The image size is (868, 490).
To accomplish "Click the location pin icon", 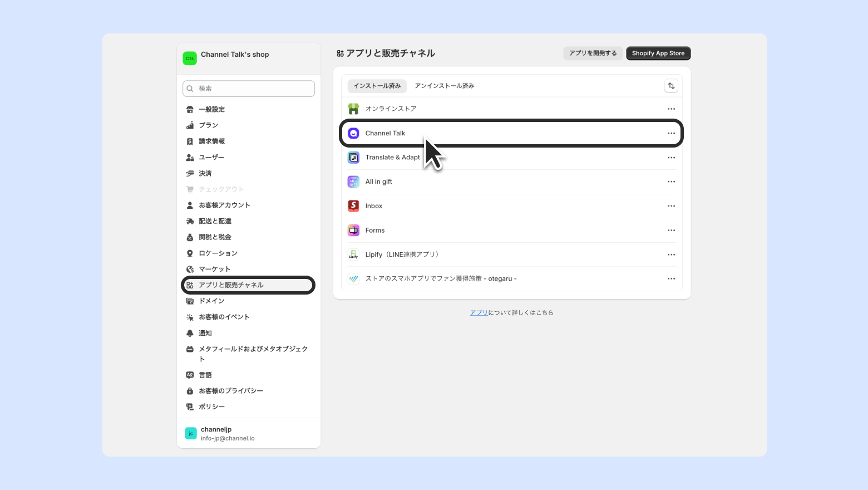I will pyautogui.click(x=190, y=253).
